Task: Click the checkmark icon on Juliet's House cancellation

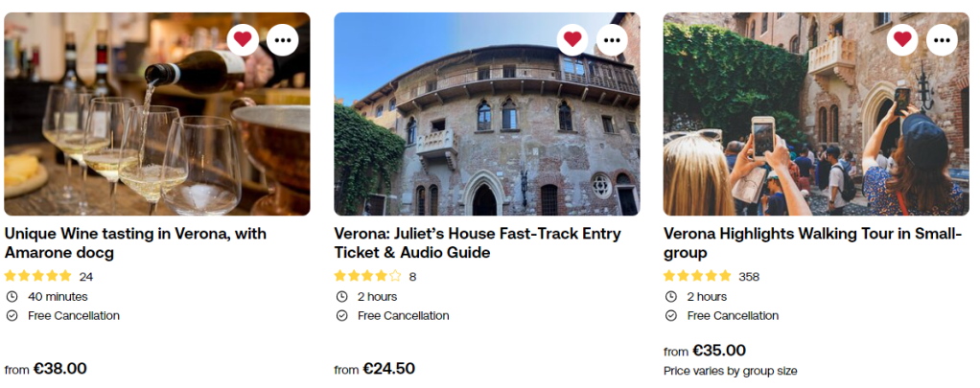Action: pyautogui.click(x=341, y=316)
